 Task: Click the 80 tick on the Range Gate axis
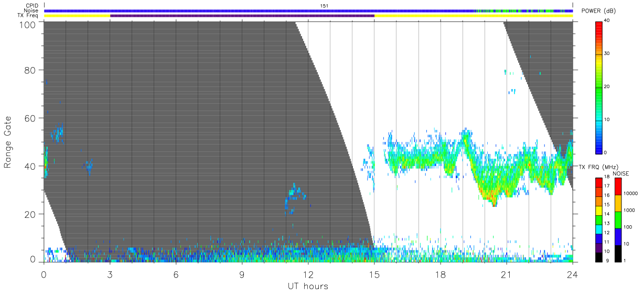tap(30, 70)
